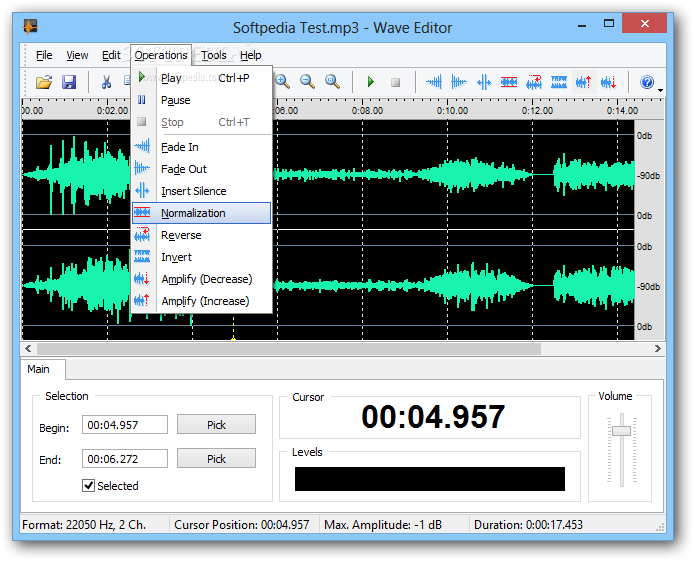Screen dimensions: 694x561
Task: Select Reverse from the menu
Action: coord(201,235)
